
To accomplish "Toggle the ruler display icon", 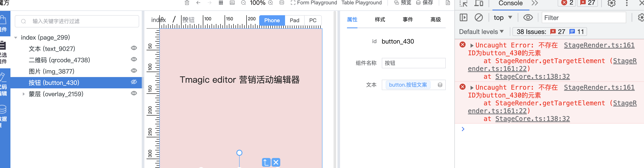I will pyautogui.click(x=232, y=3).
